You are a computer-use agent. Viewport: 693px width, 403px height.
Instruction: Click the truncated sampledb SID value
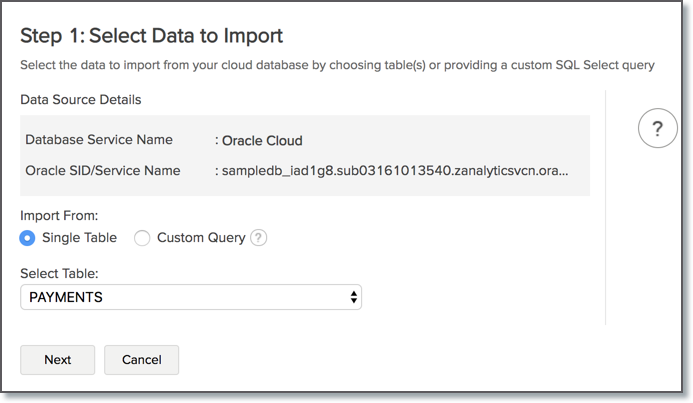395,171
